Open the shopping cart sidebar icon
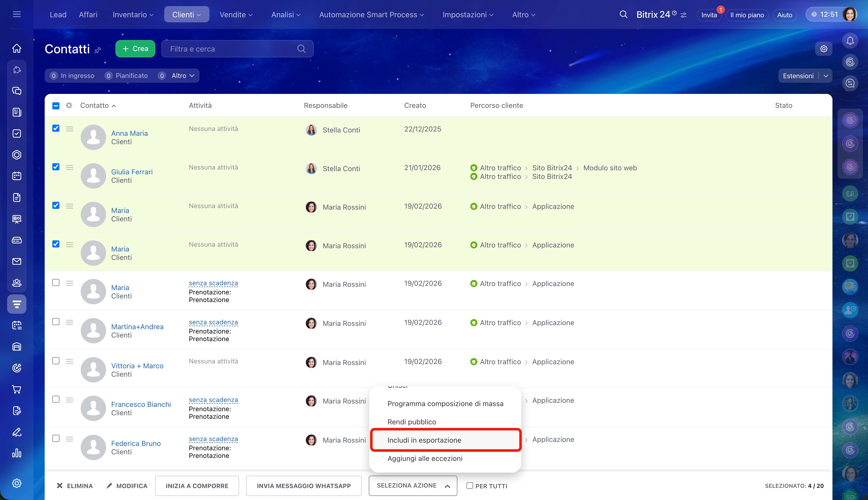Image resolution: width=868 pixels, height=500 pixels. pos(16,389)
